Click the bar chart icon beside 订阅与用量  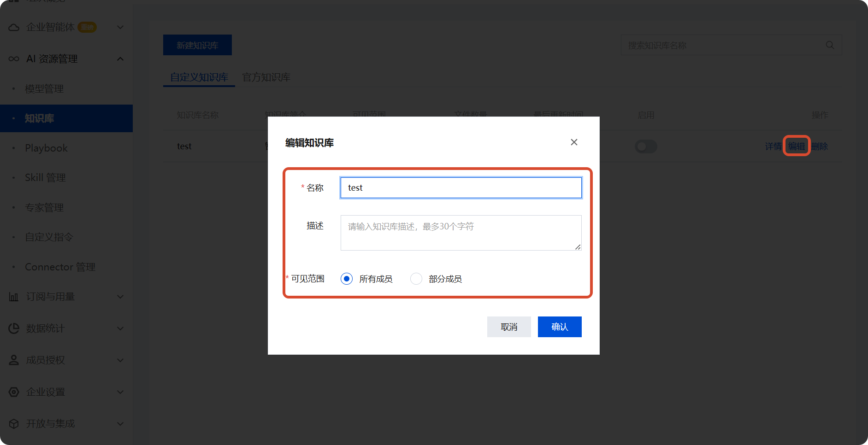click(14, 297)
